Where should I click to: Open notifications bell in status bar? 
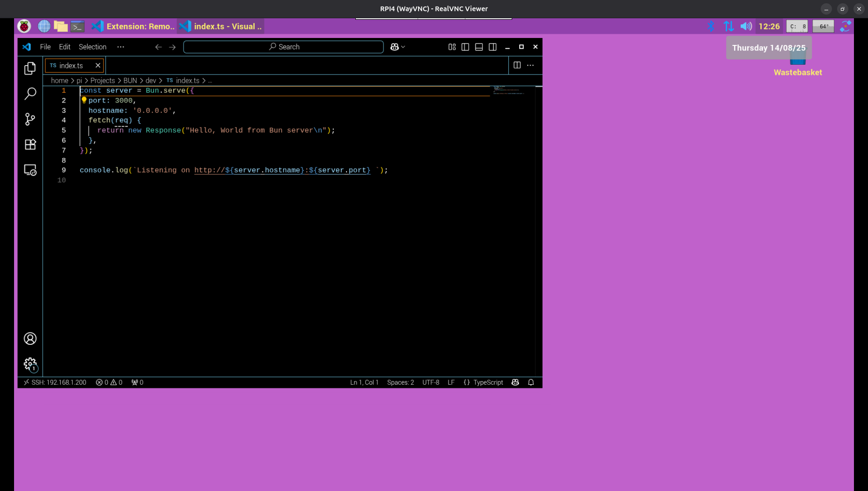click(x=531, y=382)
